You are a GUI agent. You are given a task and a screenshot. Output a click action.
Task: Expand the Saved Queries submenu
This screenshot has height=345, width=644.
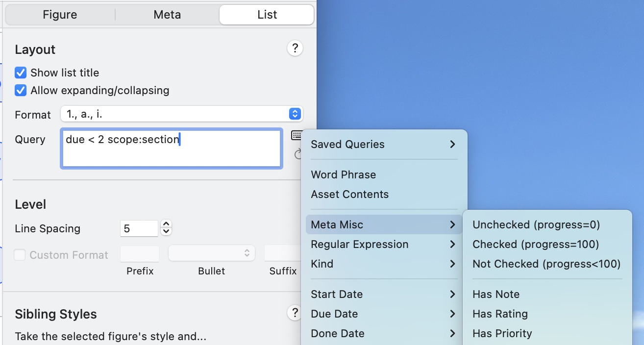click(x=383, y=145)
